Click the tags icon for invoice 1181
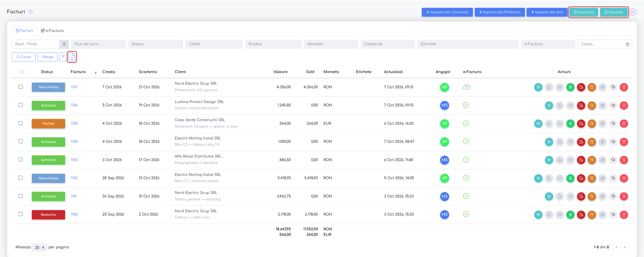This screenshot has height=257, width=644. point(613,196)
